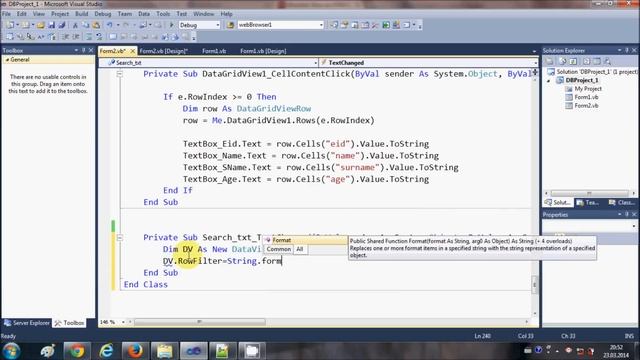The width and height of the screenshot is (640, 360).
Task: Open the 146 % zoom dropdown
Action: pyautogui.click(x=123, y=322)
